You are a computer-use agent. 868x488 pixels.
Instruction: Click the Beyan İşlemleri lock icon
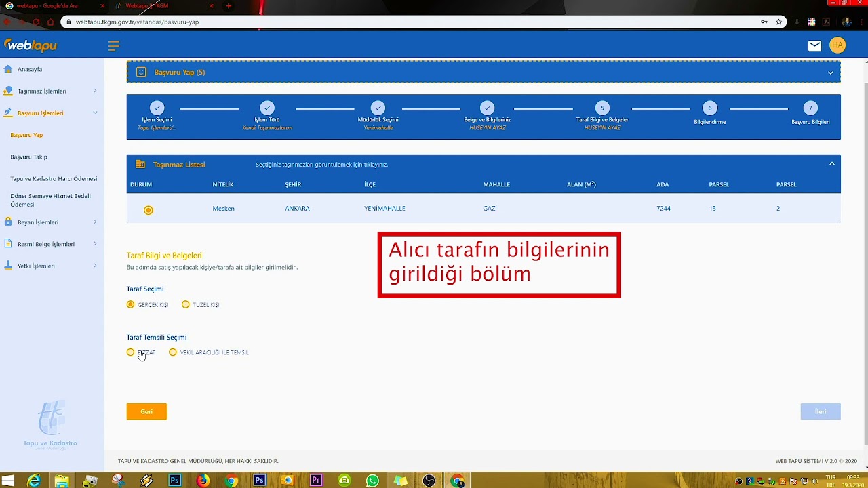point(8,222)
